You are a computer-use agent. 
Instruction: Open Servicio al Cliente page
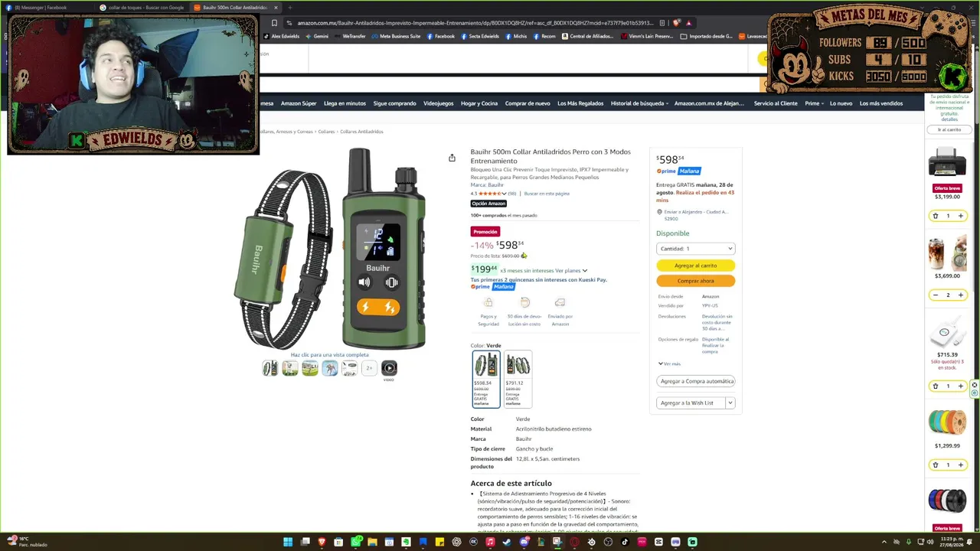tap(776, 103)
